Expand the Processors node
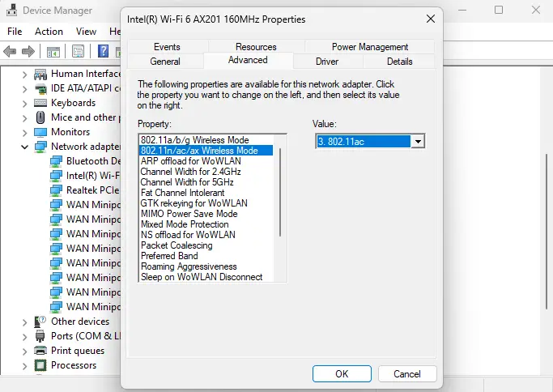This screenshot has height=392, width=553. click(24, 365)
